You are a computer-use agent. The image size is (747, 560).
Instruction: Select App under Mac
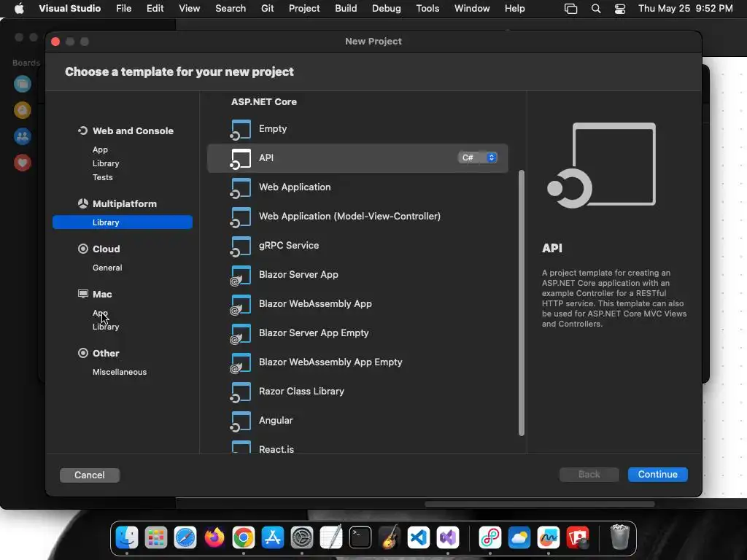tap(100, 313)
